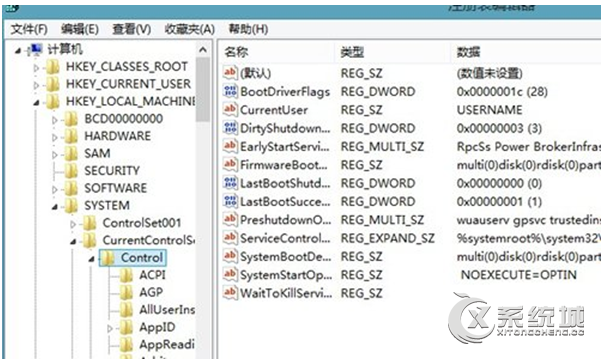This screenshot has width=606, height=364.
Task: Open the 帮助(H) menu
Action: tap(248, 29)
